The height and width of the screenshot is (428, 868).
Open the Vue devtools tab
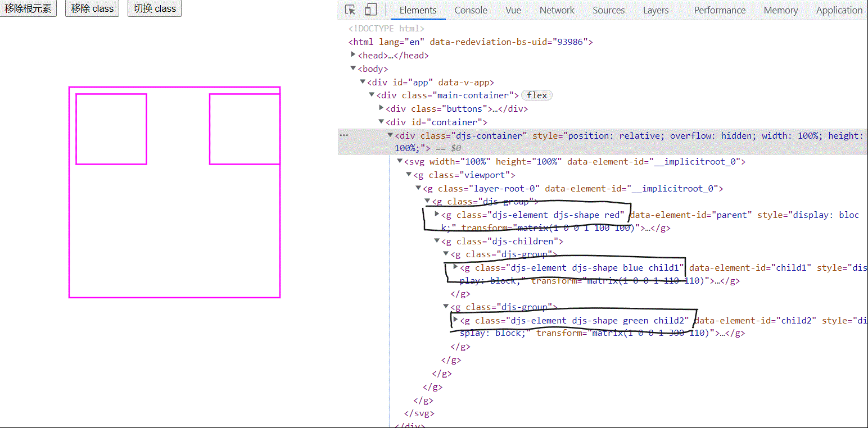(513, 10)
